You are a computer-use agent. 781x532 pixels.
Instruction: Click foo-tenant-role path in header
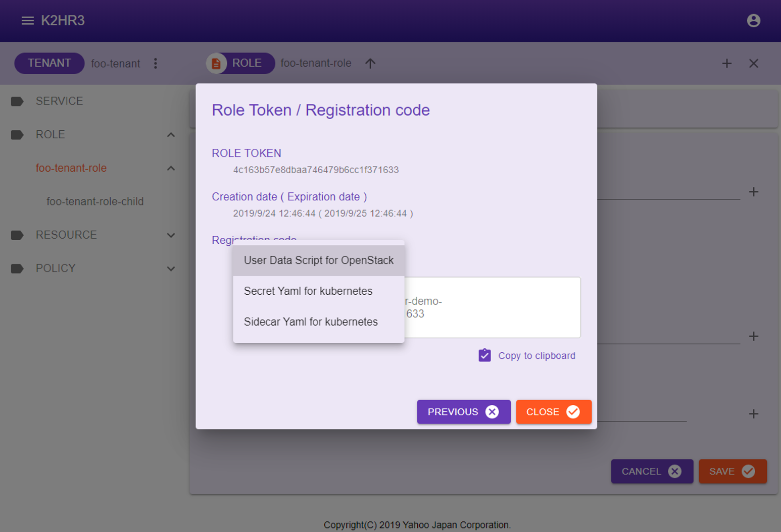[x=316, y=63]
